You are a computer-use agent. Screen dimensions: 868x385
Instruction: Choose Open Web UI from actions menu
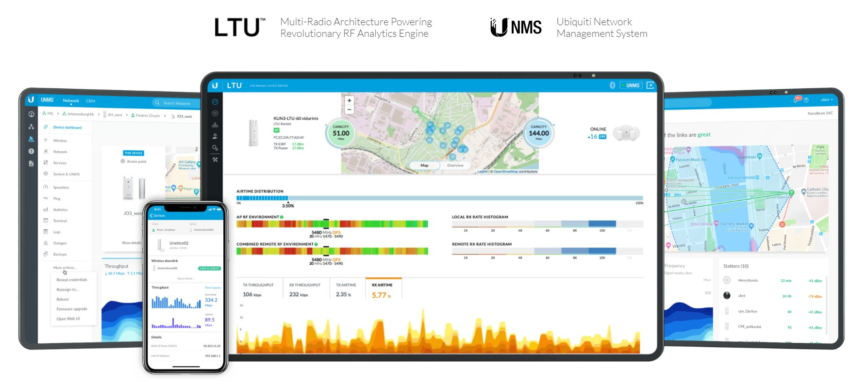pos(68,319)
